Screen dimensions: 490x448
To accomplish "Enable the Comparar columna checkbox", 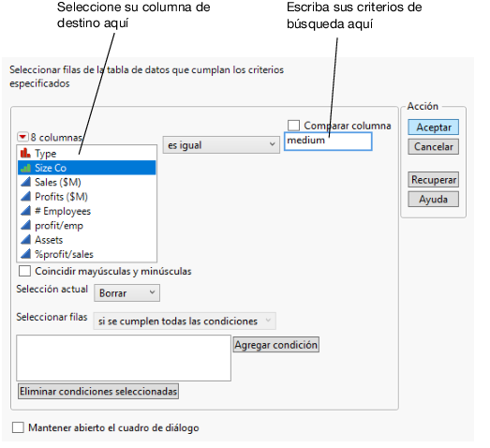I will click(x=293, y=126).
